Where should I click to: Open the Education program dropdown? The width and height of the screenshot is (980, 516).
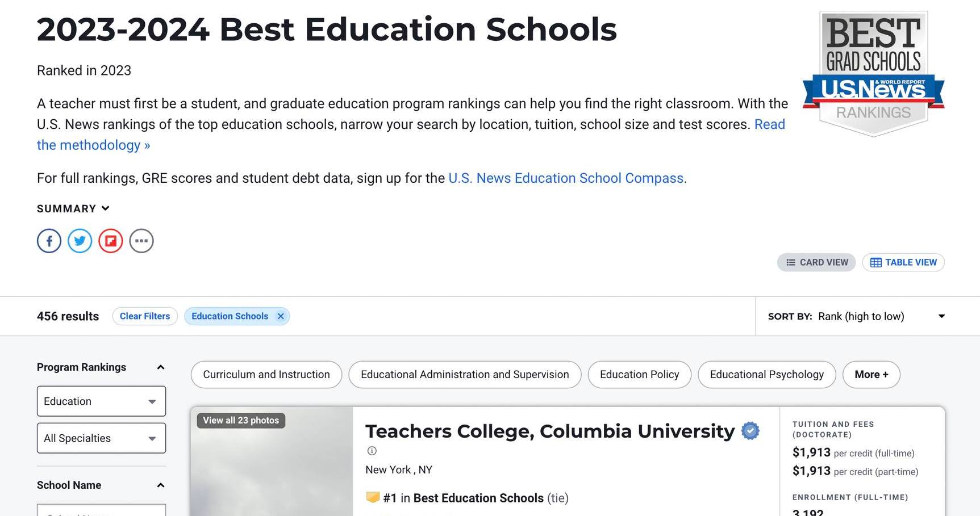[x=101, y=401]
